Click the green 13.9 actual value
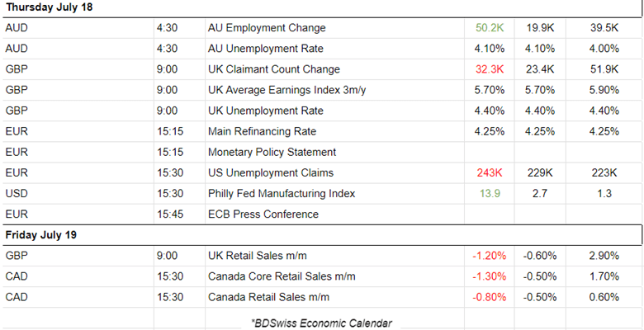The image size is (644, 330). [x=490, y=193]
